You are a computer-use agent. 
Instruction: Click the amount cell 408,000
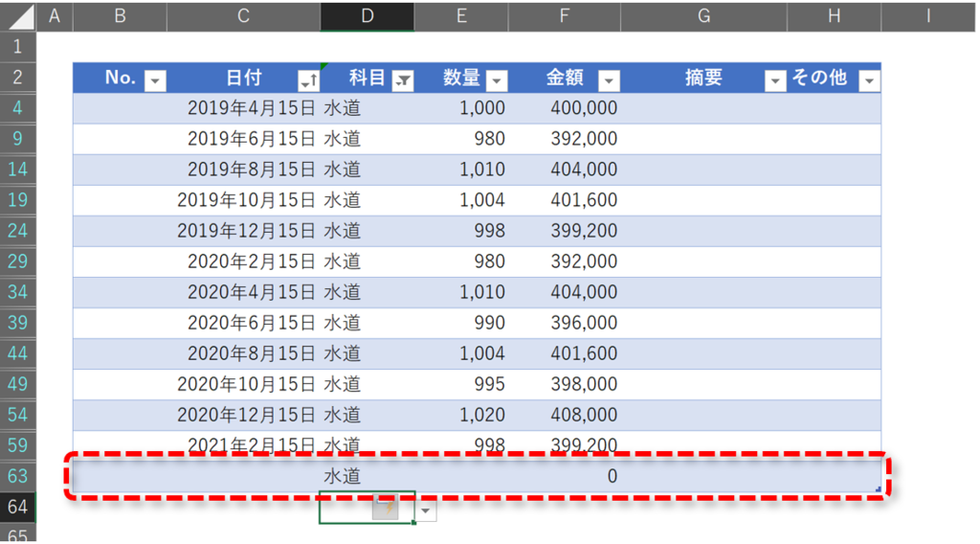(565, 415)
